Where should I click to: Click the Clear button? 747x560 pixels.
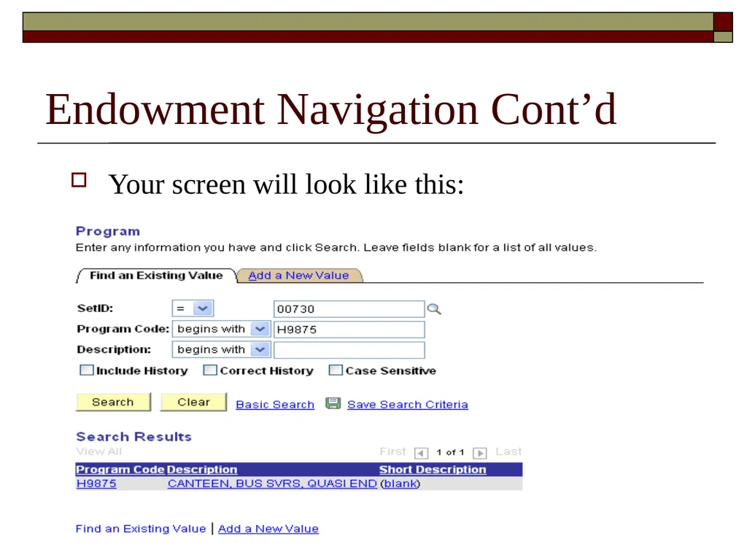pos(193,402)
